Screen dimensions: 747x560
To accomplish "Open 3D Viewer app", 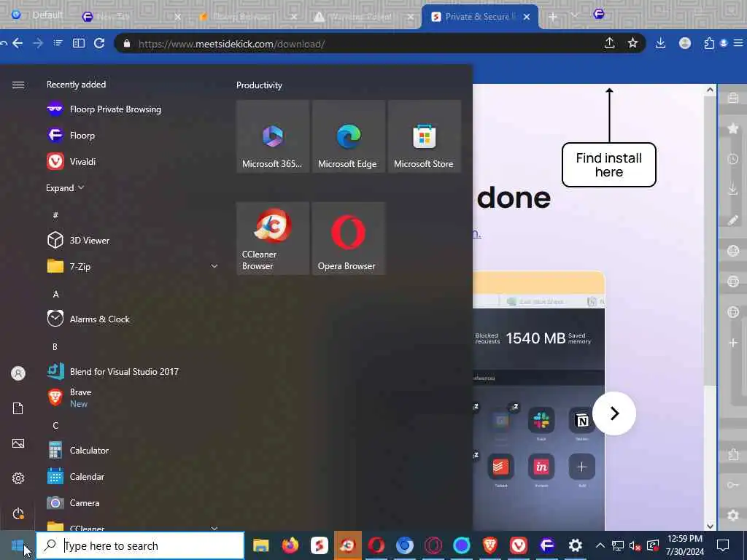I will pyautogui.click(x=133, y=241).
